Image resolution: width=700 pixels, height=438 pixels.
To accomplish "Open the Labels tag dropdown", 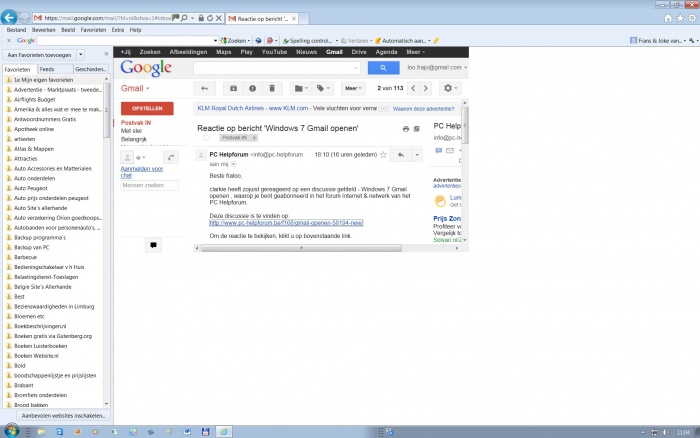I will coord(323,88).
